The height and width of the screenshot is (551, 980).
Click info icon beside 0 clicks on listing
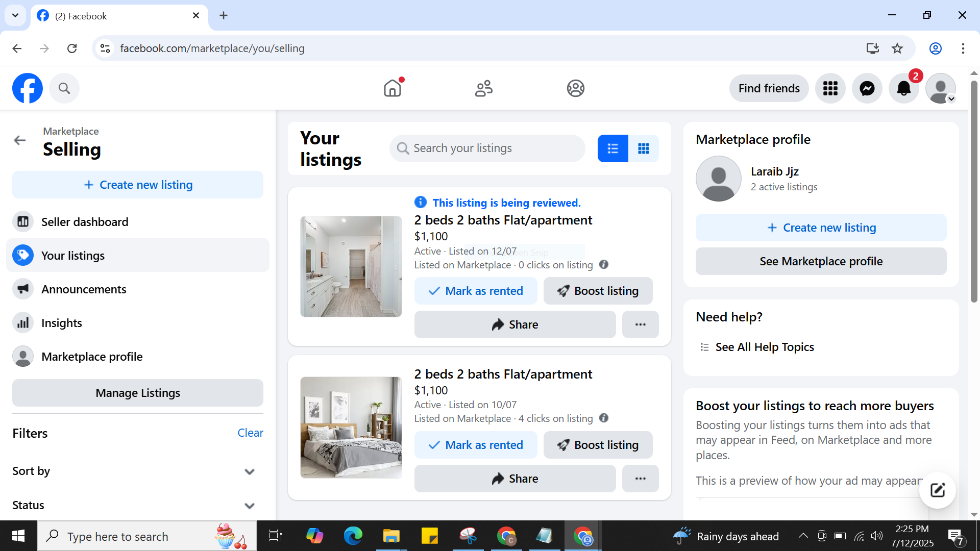pyautogui.click(x=604, y=264)
